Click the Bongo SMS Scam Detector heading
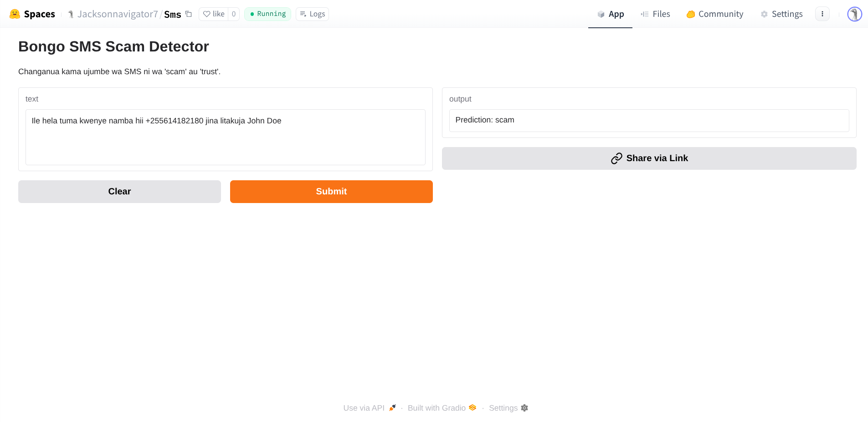The image size is (868, 422). 113,46
